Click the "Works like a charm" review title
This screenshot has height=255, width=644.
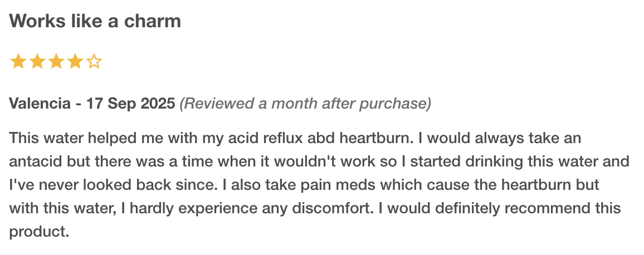tap(95, 21)
